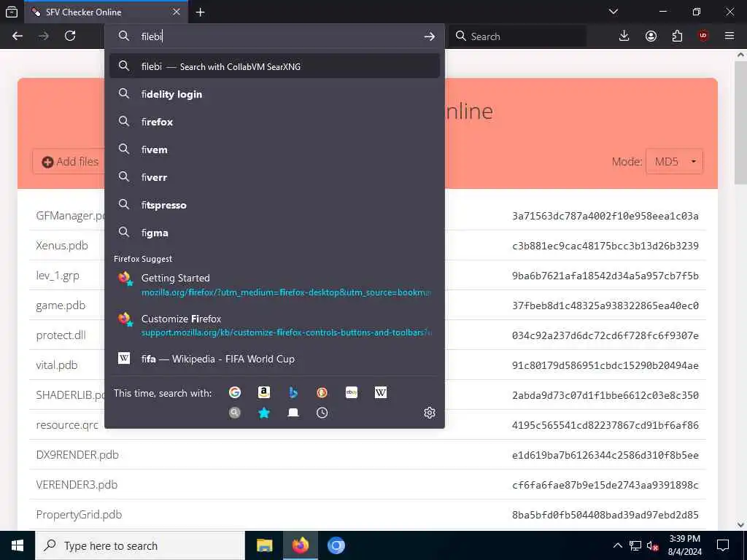Click the Go arrow in the address bar
This screenshot has width=747, height=560.
click(x=429, y=36)
